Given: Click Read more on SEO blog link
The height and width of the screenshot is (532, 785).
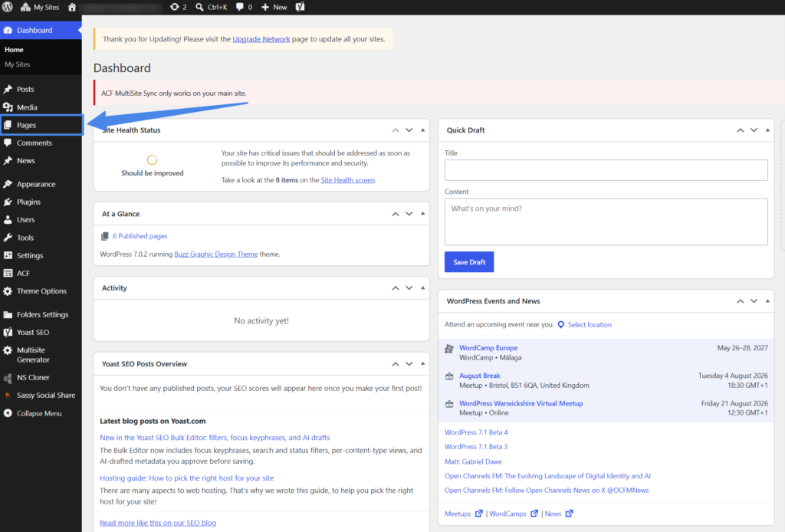Looking at the screenshot, I should pyautogui.click(x=158, y=523).
